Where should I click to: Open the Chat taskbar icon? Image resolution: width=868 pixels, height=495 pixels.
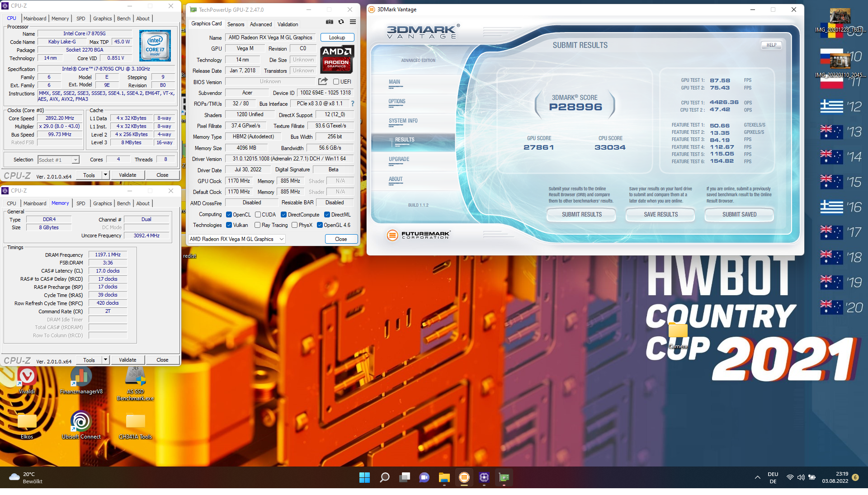425,477
